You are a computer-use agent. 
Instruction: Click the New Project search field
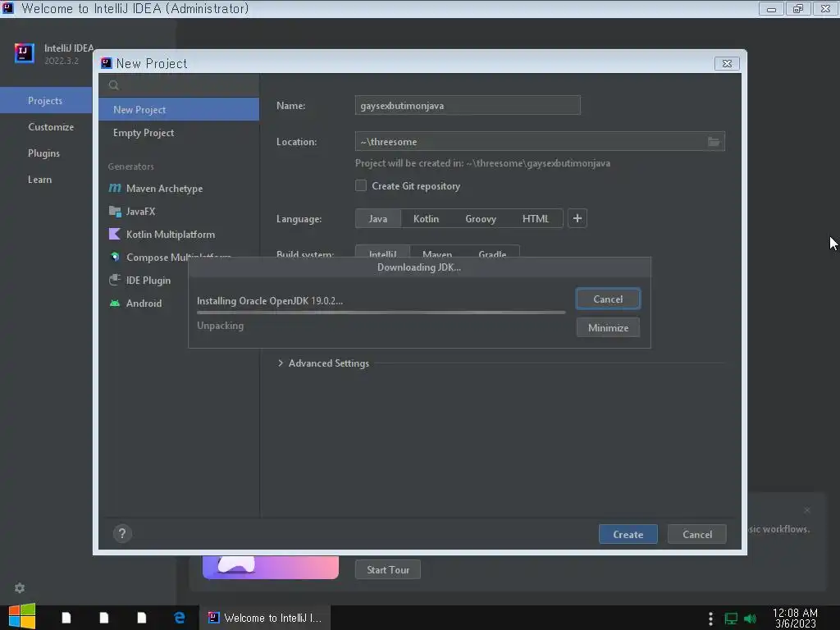tap(179, 84)
